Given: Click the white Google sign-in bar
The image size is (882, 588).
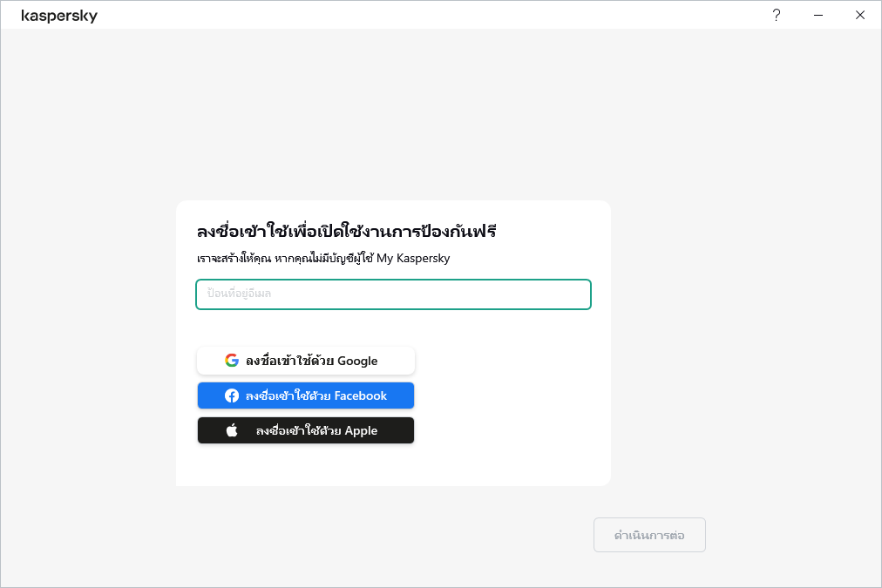Looking at the screenshot, I should pyautogui.click(x=305, y=360).
